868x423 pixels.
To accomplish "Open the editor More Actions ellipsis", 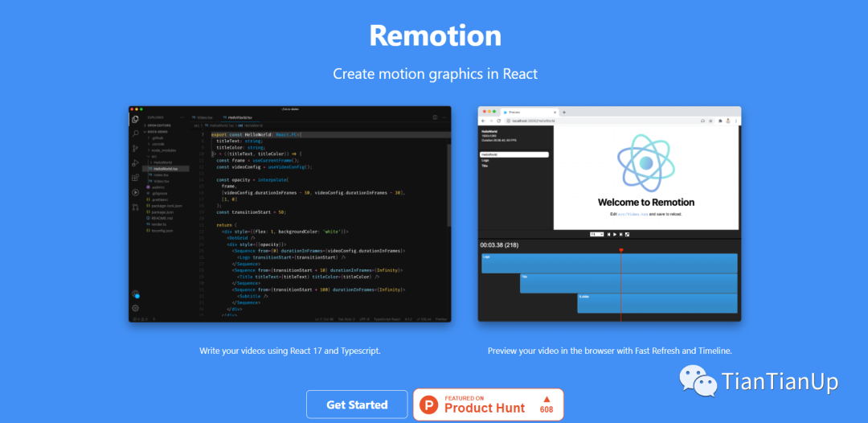I will (x=444, y=117).
